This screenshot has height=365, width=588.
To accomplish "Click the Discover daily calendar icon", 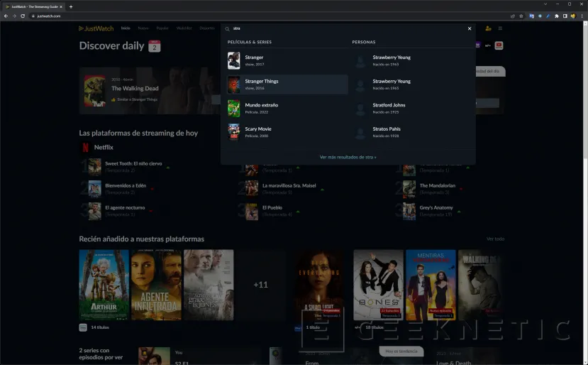I will coord(155,46).
